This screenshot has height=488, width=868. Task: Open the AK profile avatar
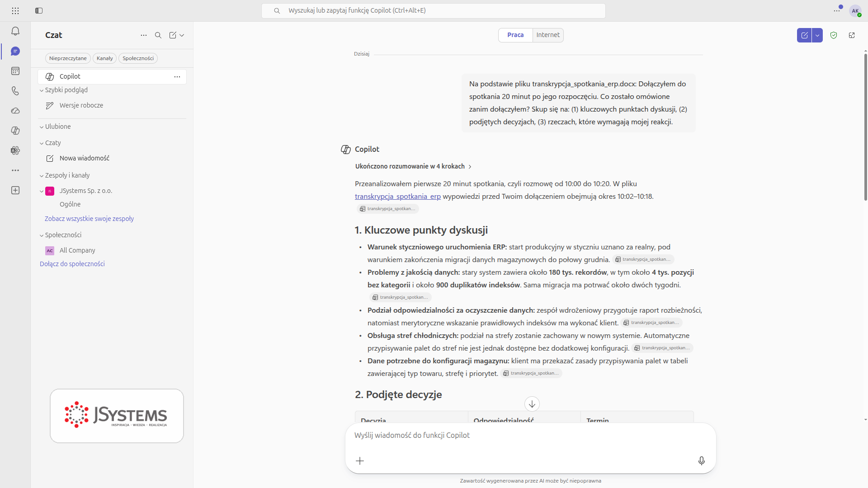click(x=855, y=11)
